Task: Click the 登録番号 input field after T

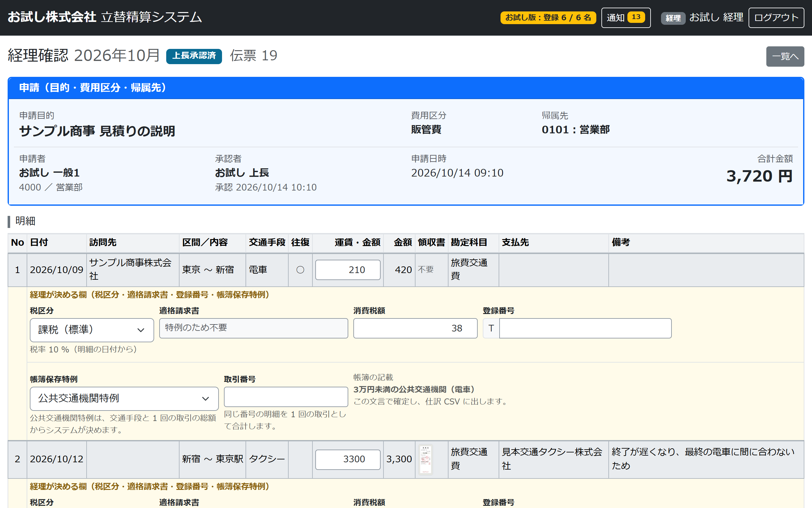Action: pos(585,328)
